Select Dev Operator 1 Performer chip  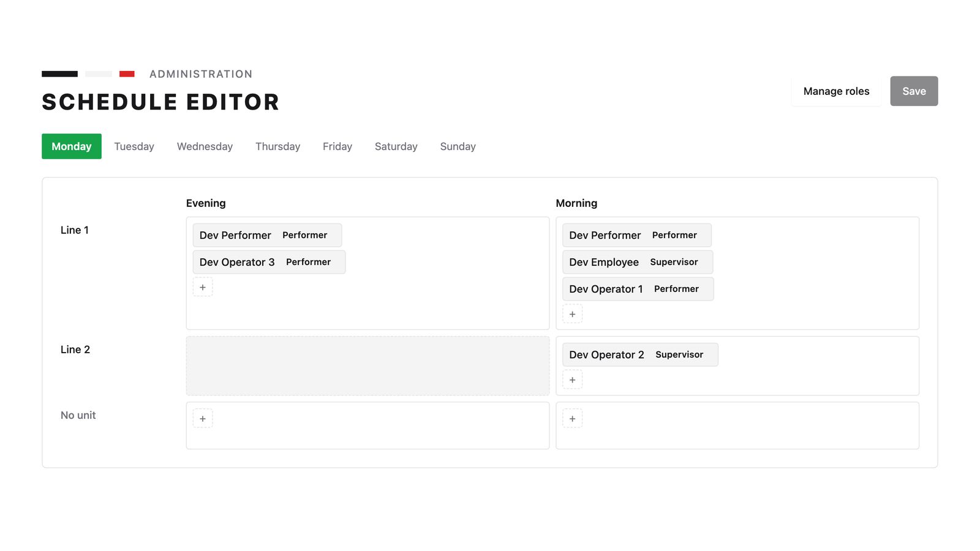click(638, 289)
